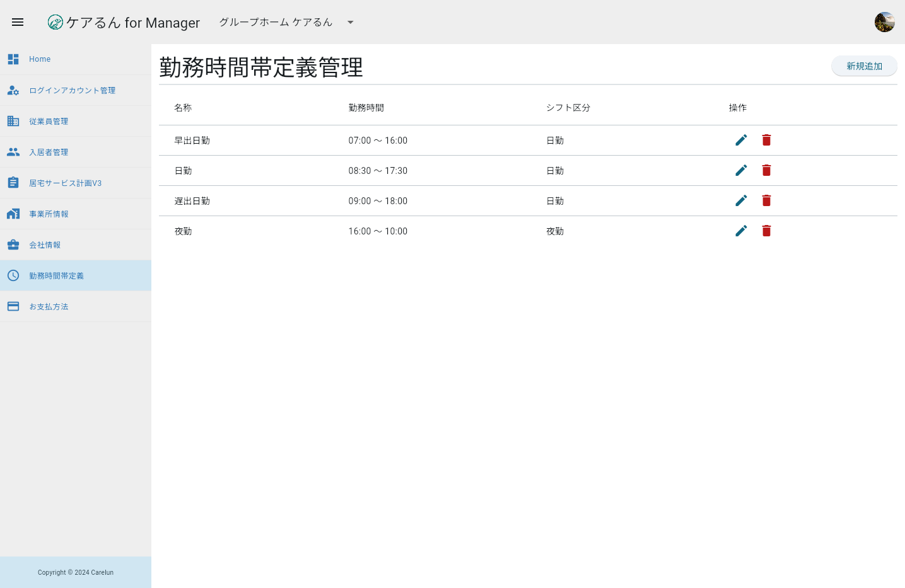
Task: Edit the 早出日勤 shift with the pencil icon
Action: [741, 140]
